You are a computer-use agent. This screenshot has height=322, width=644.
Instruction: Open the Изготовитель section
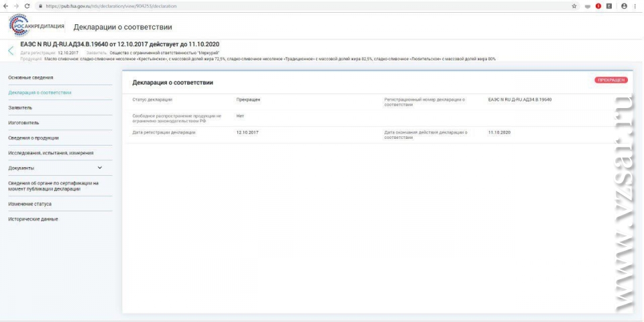click(x=23, y=123)
